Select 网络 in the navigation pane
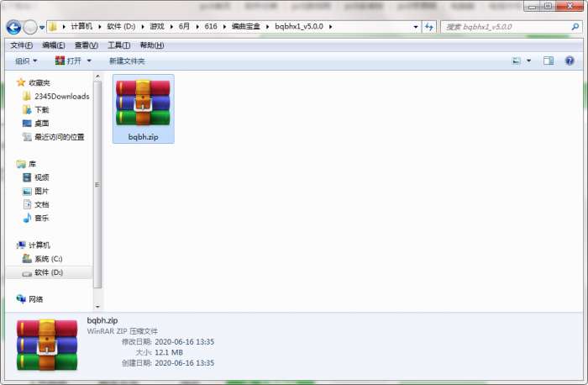Image resolution: width=588 pixels, height=385 pixels. [29, 299]
